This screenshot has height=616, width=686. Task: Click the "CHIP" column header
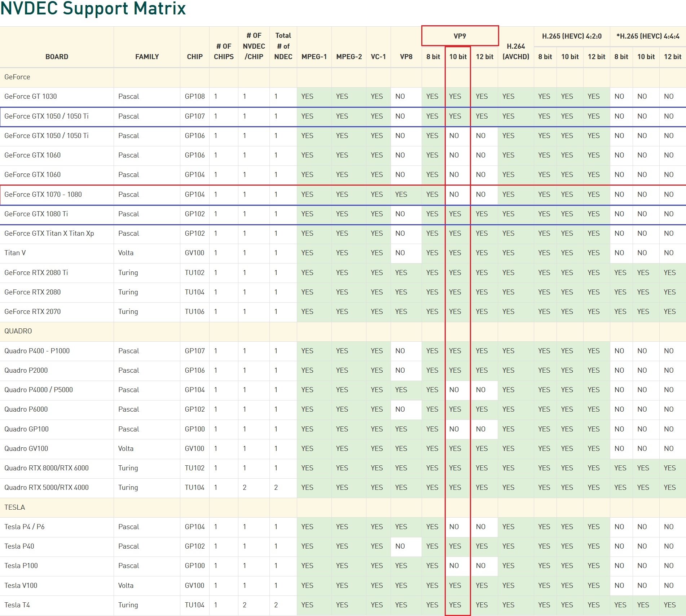[x=195, y=57]
